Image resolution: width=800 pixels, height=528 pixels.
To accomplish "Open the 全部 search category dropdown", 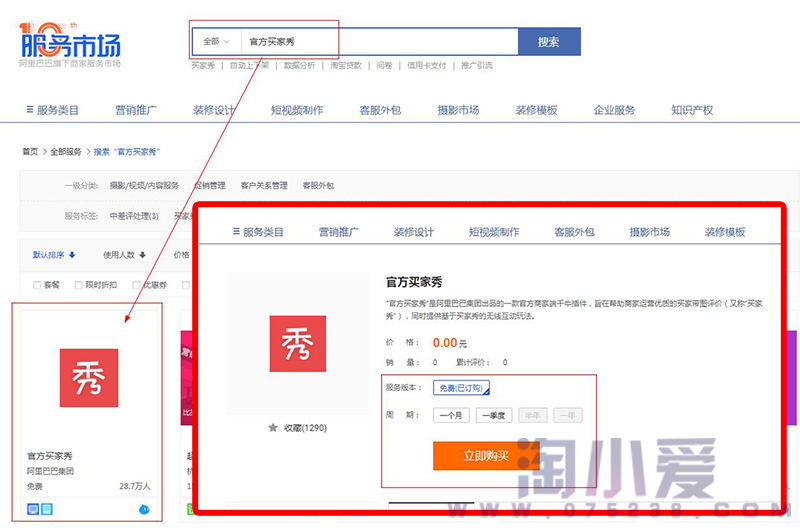I will (x=217, y=42).
